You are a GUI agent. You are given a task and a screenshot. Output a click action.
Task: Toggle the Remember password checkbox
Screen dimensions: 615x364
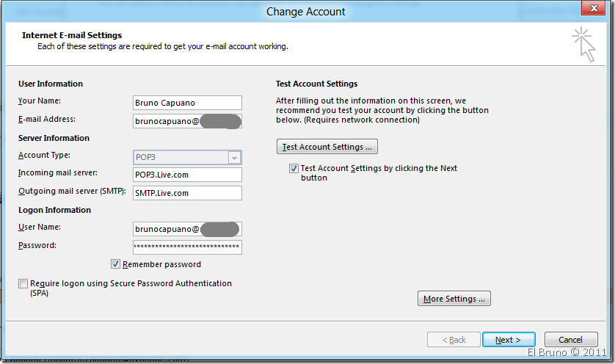115,264
